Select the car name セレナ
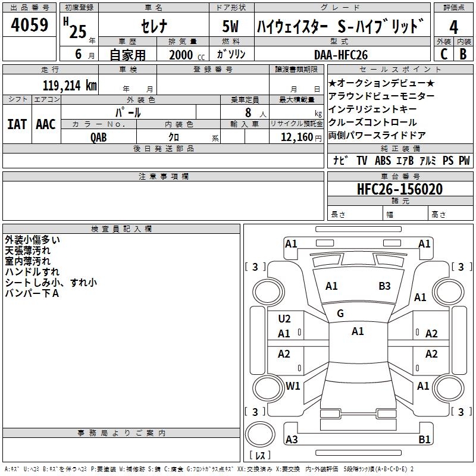476x476 pixels. (x=154, y=26)
